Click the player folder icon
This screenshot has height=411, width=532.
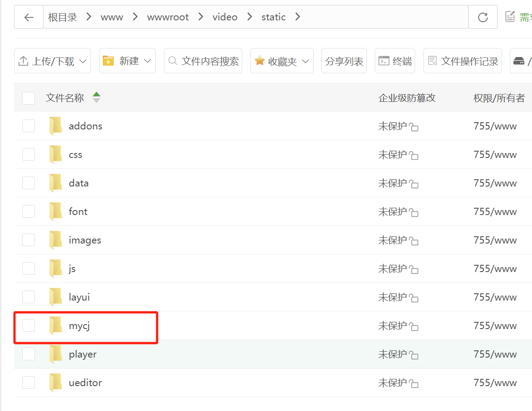56,354
